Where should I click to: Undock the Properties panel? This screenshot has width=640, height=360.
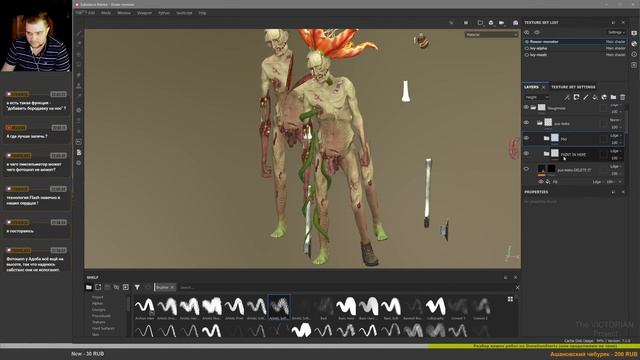click(613, 192)
